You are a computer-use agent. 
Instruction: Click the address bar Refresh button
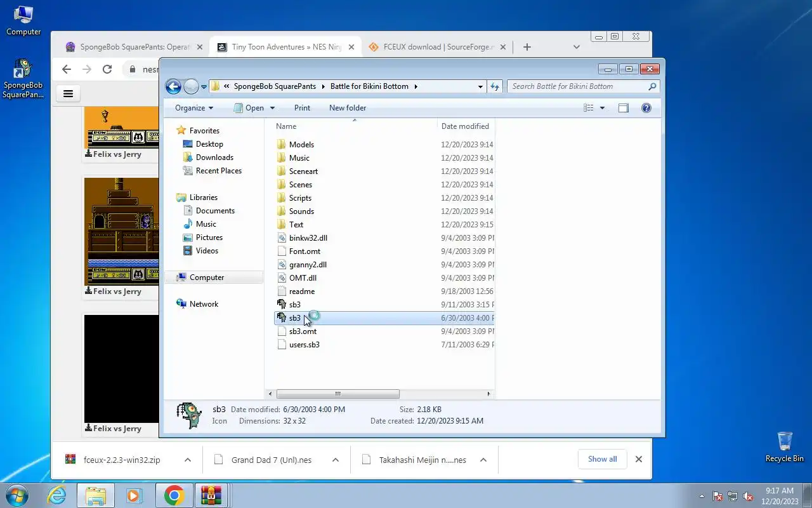coord(495,86)
